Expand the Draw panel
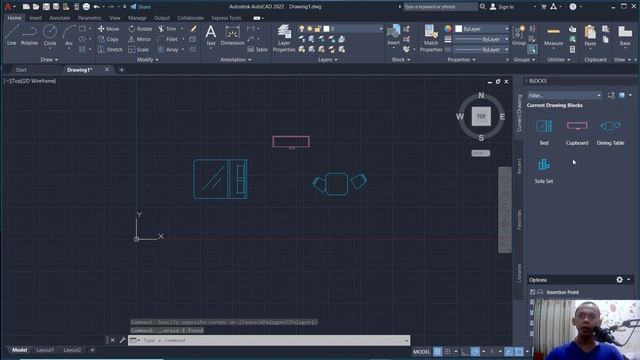640x360 pixels. [49, 60]
